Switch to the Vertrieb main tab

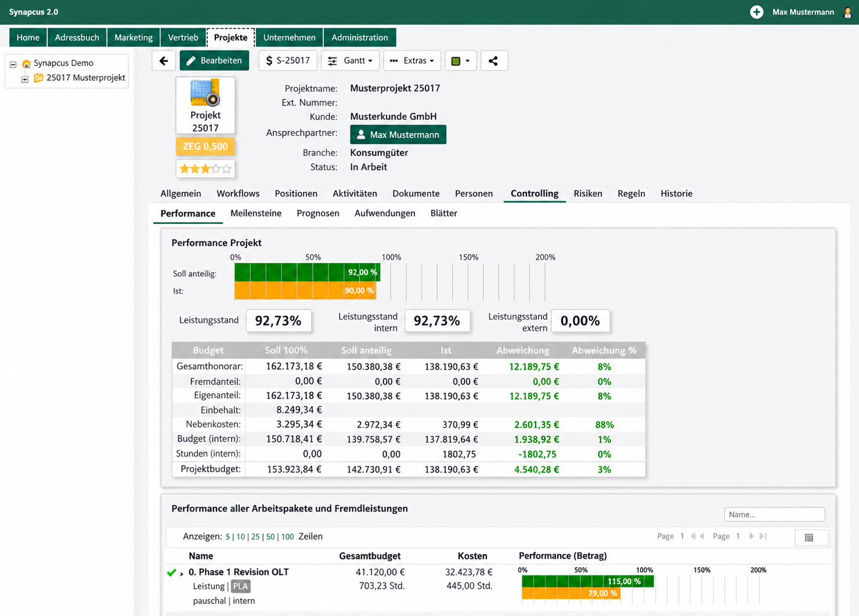coord(183,37)
